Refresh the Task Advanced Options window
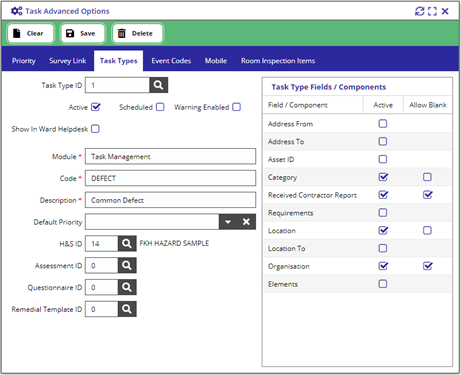This screenshot has height=375, width=461. [x=419, y=11]
